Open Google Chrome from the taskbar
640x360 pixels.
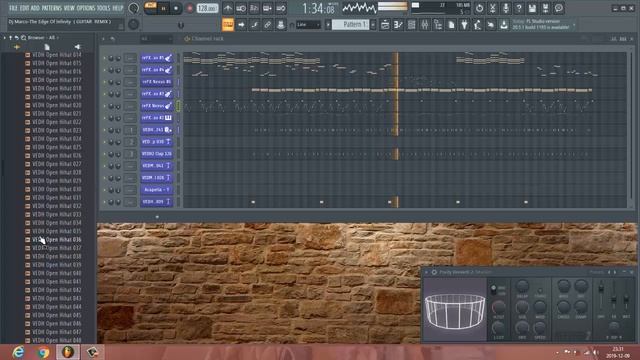[43, 352]
